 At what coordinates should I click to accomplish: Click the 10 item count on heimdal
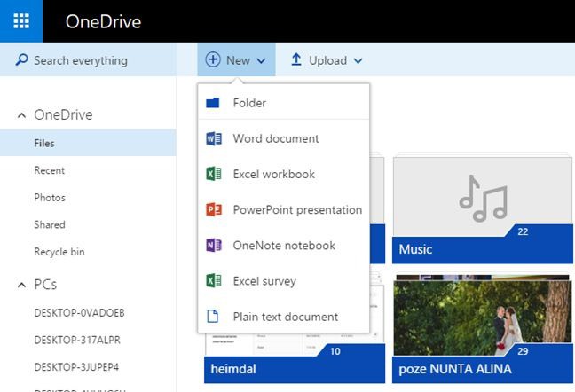point(335,351)
